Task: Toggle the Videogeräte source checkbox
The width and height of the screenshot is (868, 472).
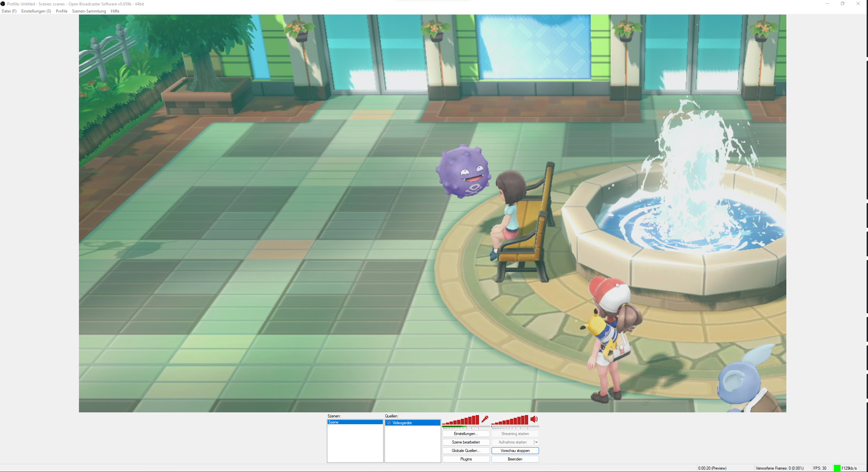Action: click(389, 423)
